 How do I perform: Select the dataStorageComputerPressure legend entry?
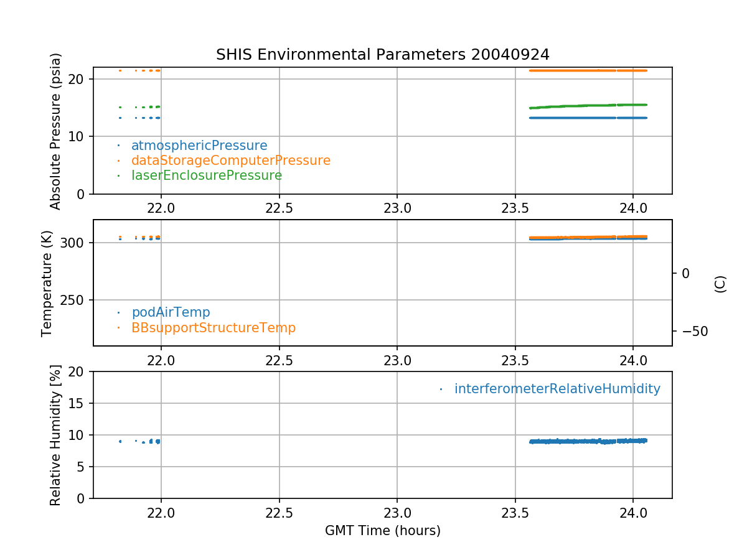pos(230,161)
